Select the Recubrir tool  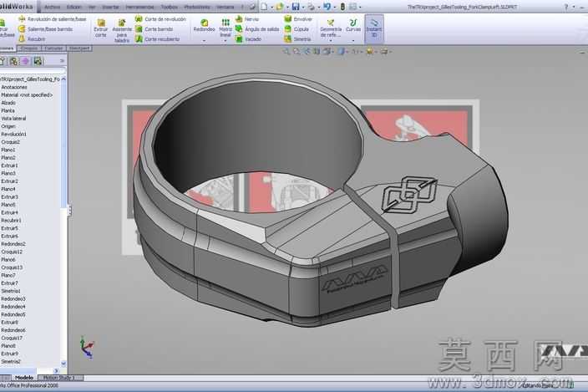pos(32,38)
